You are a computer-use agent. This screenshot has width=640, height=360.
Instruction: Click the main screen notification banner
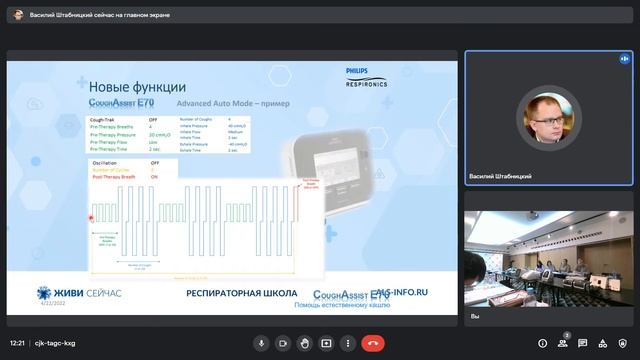pyautogui.click(x=320, y=15)
